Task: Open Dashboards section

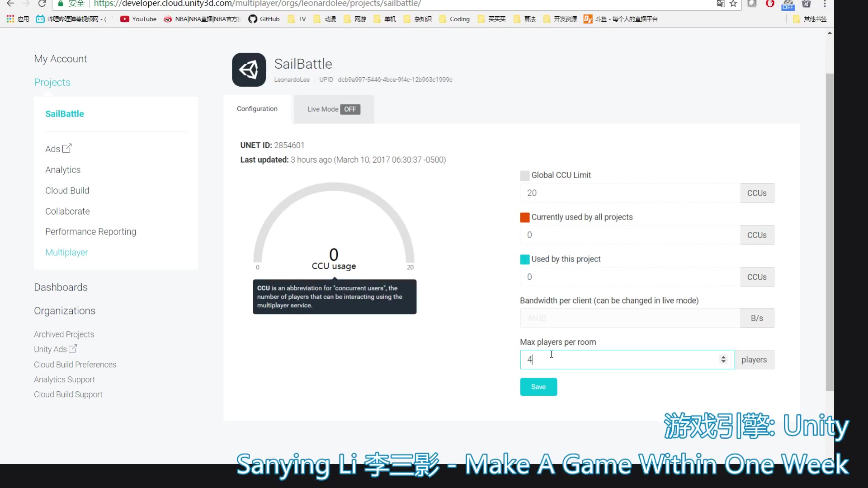Action: (61, 287)
